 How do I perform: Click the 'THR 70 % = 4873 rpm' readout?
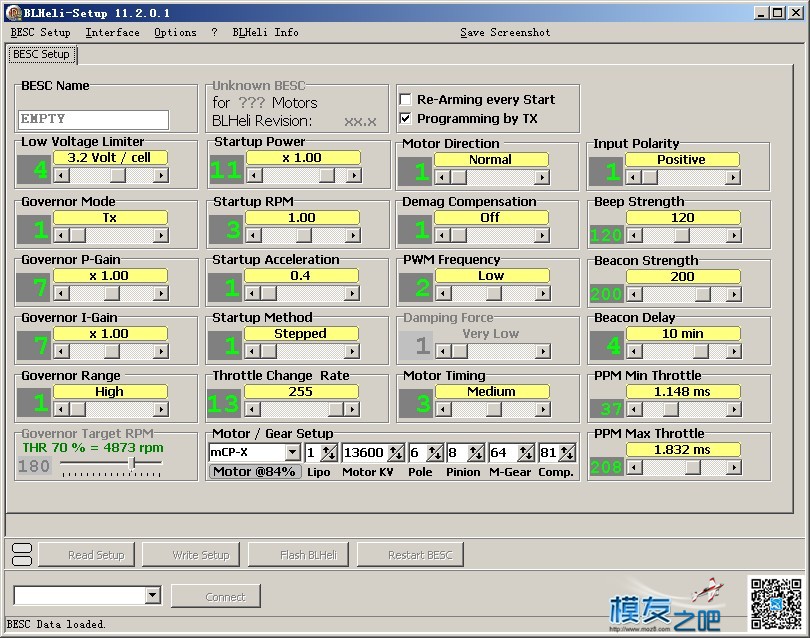[92, 447]
